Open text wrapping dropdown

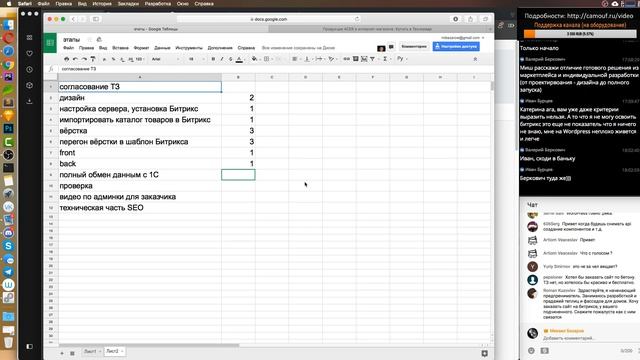click(x=320, y=59)
